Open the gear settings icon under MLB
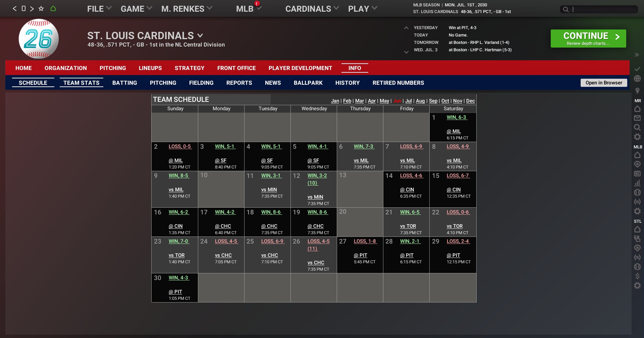 click(637, 211)
